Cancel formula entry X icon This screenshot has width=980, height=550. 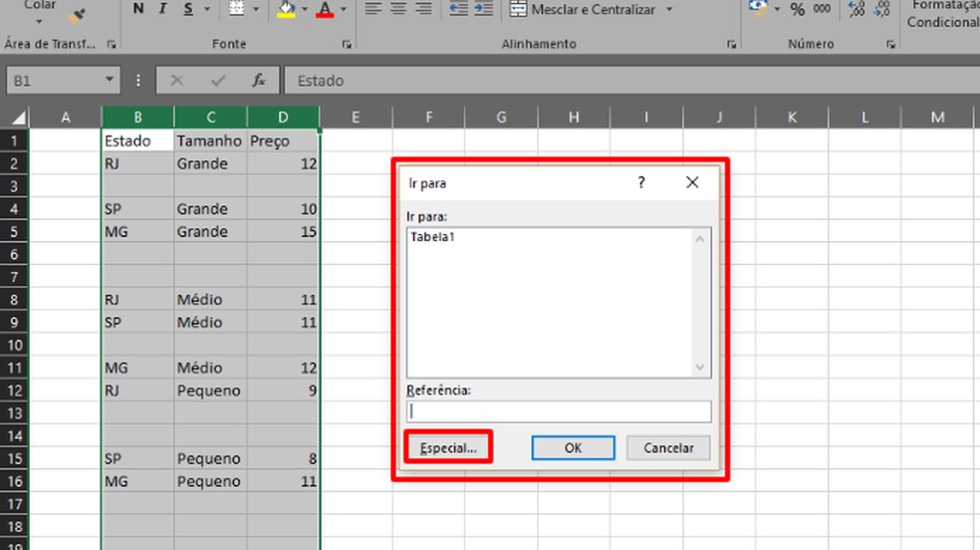coord(177,81)
